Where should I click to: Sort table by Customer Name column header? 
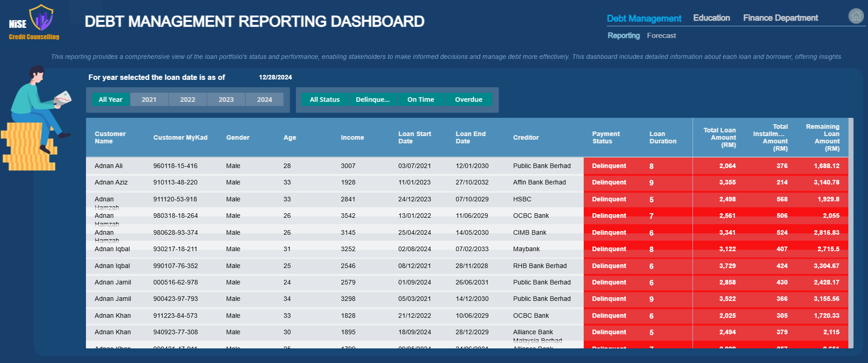(x=110, y=137)
